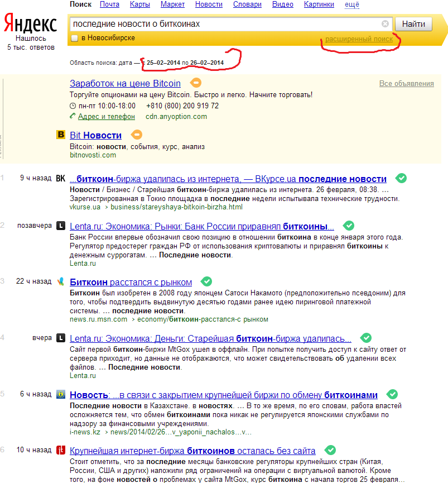Click the cdn.anyoption.com ad URL
Screen dimensions: 448x483
click(x=176, y=117)
